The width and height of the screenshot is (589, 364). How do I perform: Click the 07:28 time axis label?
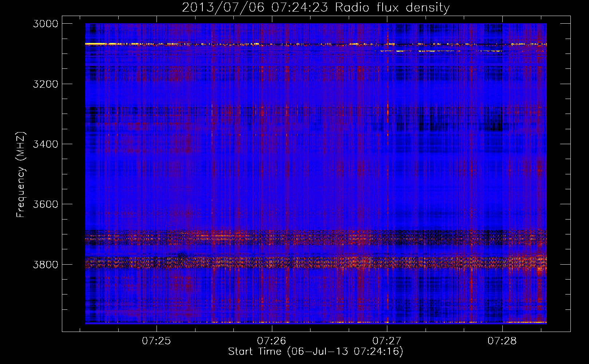[502, 341]
